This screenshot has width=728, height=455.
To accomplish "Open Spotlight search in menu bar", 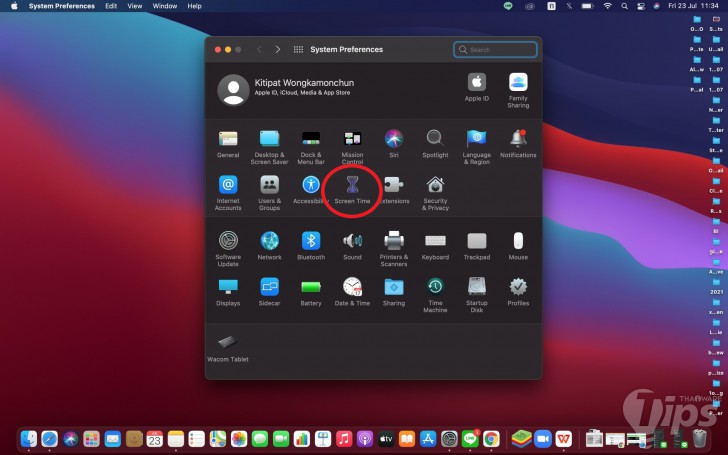I will 624,6.
